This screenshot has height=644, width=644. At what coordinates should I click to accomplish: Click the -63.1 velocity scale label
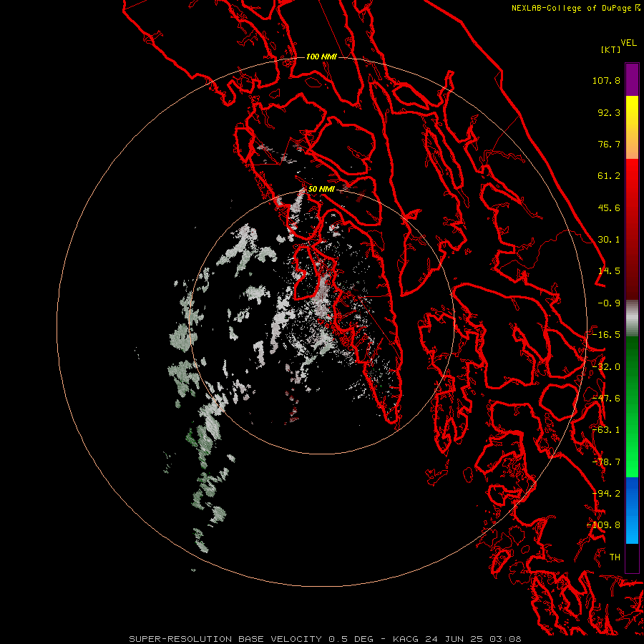click(x=606, y=430)
